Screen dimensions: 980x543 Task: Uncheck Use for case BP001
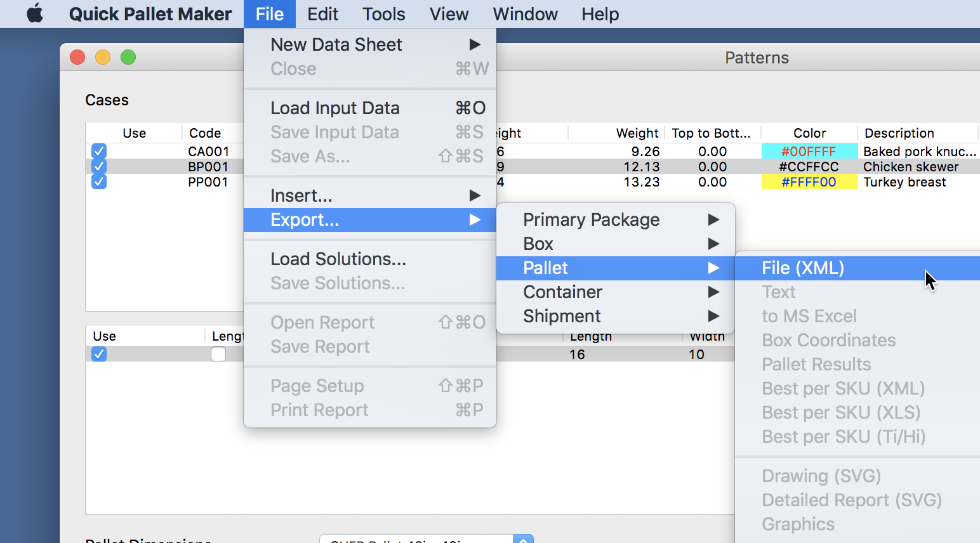click(99, 166)
